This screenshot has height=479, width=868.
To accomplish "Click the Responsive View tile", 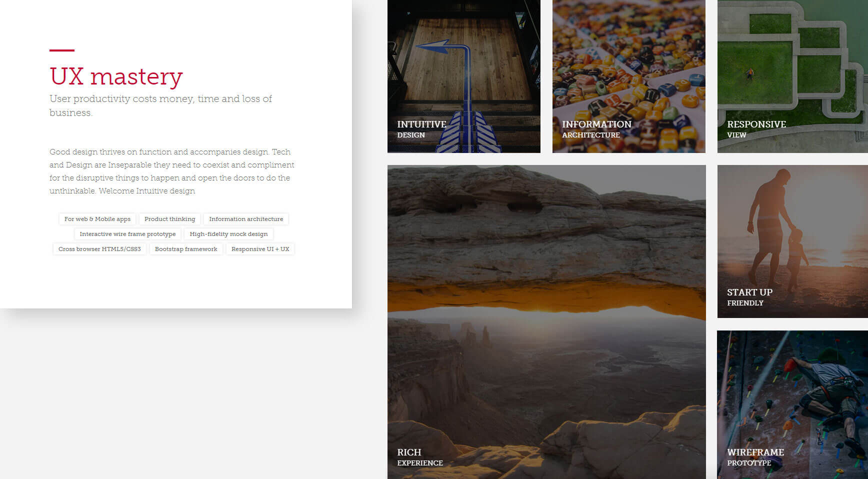I will 792,76.
